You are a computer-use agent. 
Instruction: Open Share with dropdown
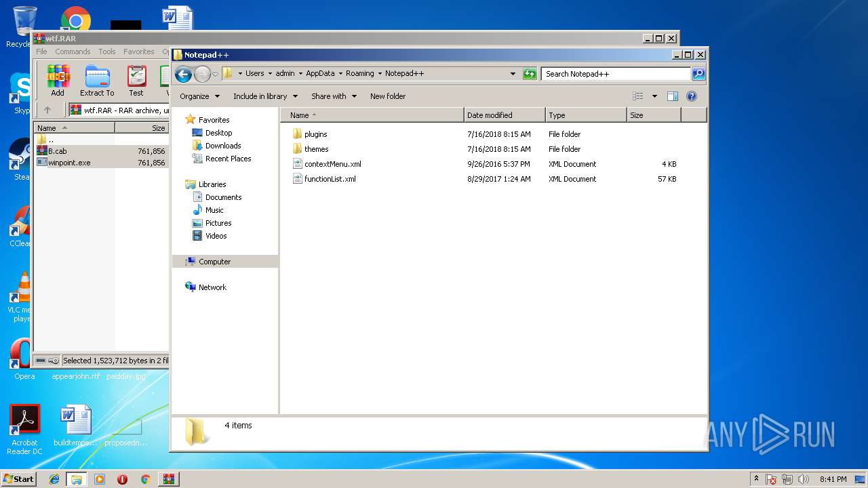click(x=334, y=96)
